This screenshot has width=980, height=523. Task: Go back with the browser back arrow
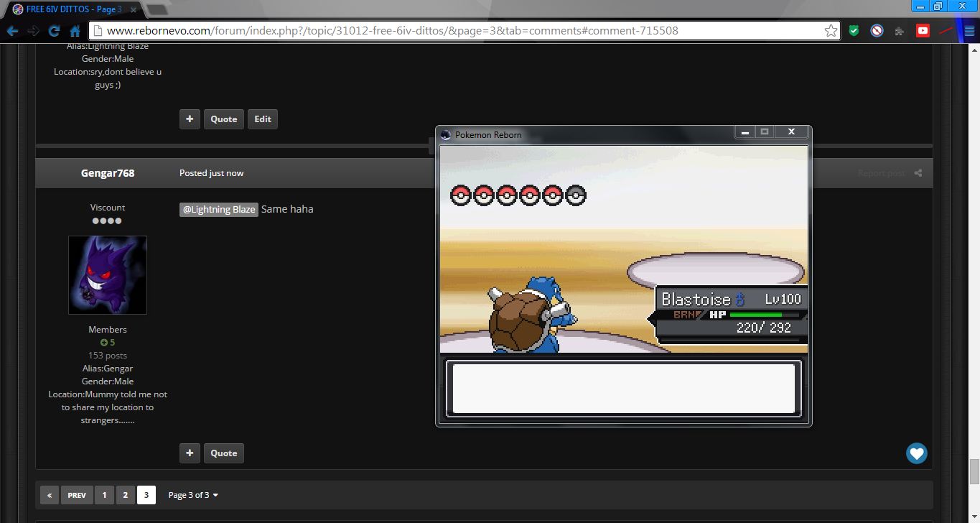click(12, 31)
